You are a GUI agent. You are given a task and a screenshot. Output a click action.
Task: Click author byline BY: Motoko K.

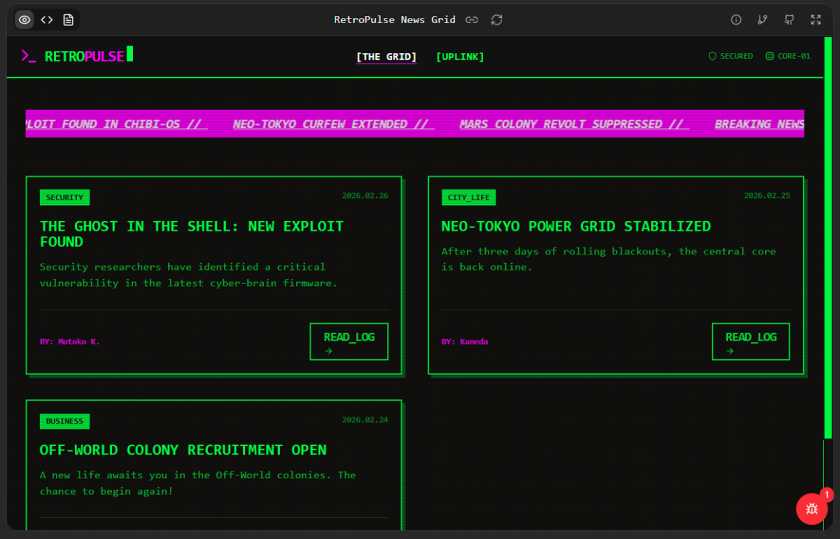(70, 341)
